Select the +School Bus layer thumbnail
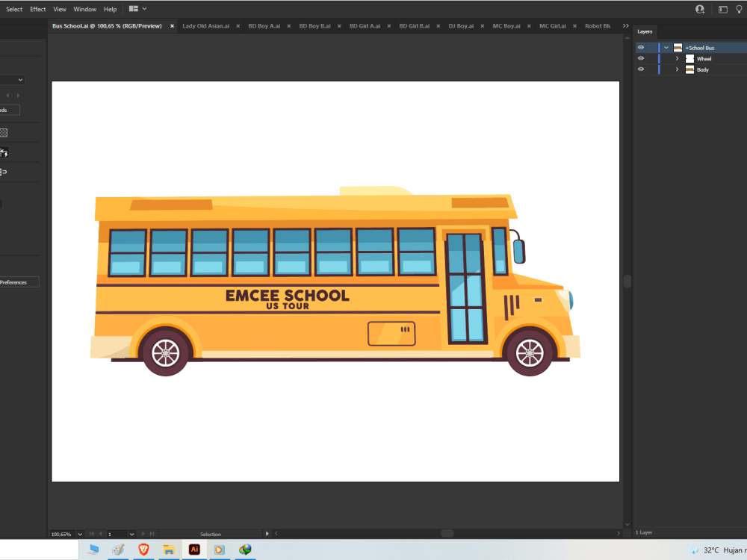The height and width of the screenshot is (560, 747). pyautogui.click(x=678, y=48)
